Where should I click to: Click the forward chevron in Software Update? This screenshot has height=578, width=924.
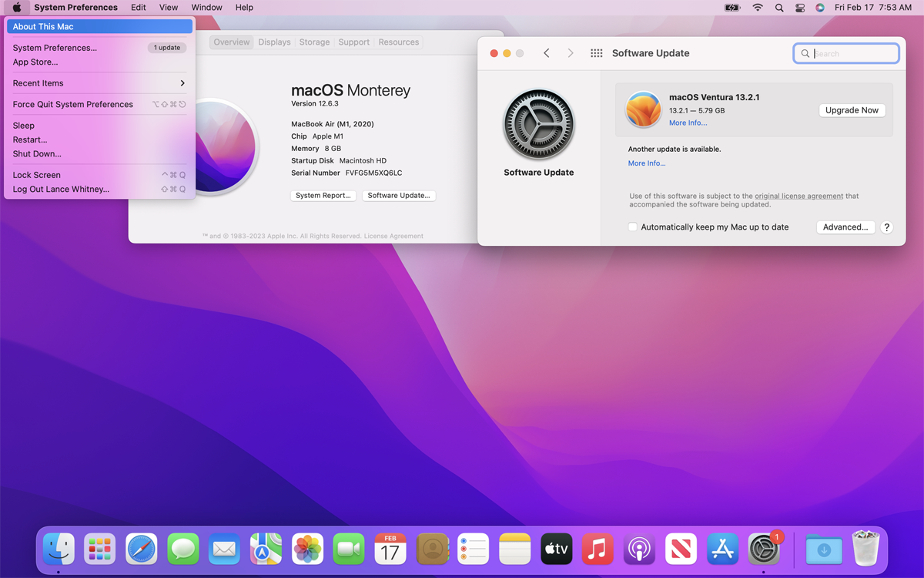pyautogui.click(x=570, y=53)
